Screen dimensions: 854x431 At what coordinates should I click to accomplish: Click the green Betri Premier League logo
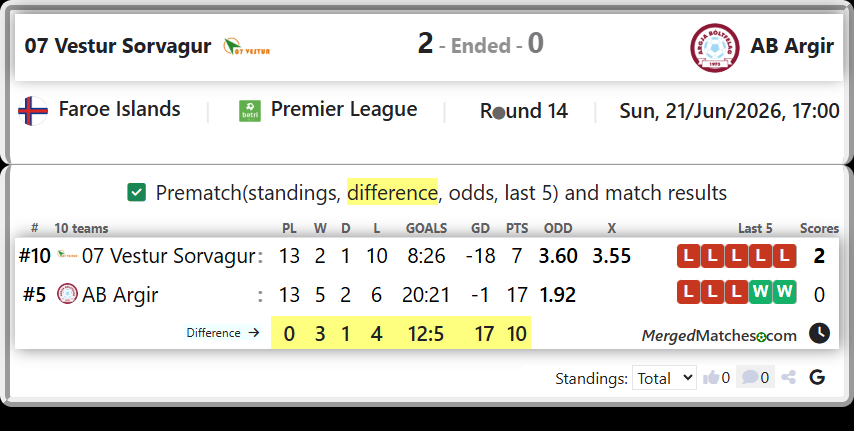coord(250,111)
